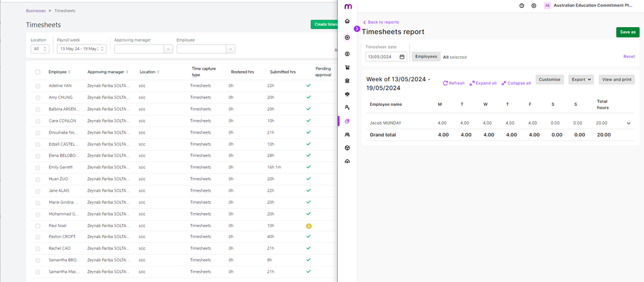Check the box beside Adeline YAN
The image size is (644, 282).
tap(37, 86)
